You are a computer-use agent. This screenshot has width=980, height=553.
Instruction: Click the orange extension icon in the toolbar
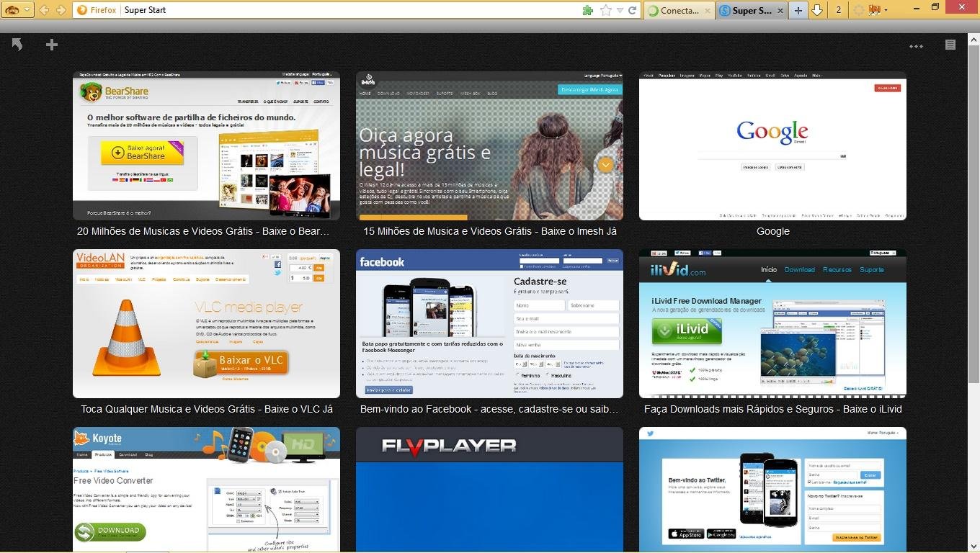click(876, 10)
